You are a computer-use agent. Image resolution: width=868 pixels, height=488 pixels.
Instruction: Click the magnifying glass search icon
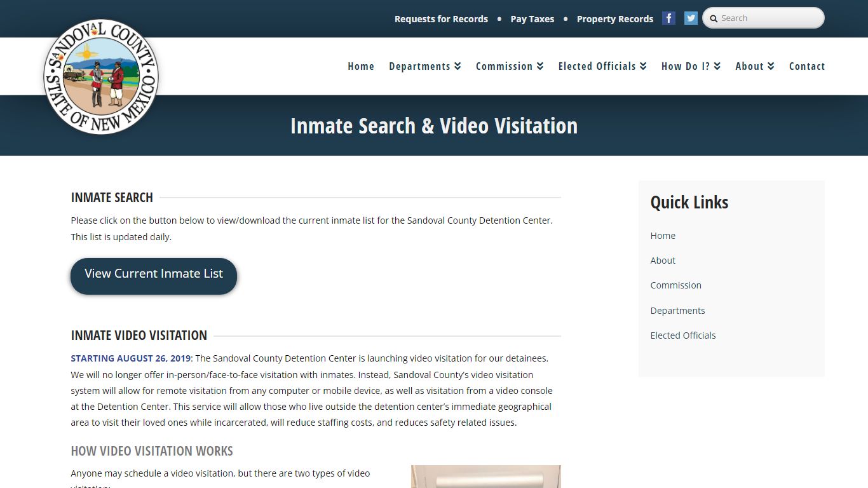click(x=714, y=18)
